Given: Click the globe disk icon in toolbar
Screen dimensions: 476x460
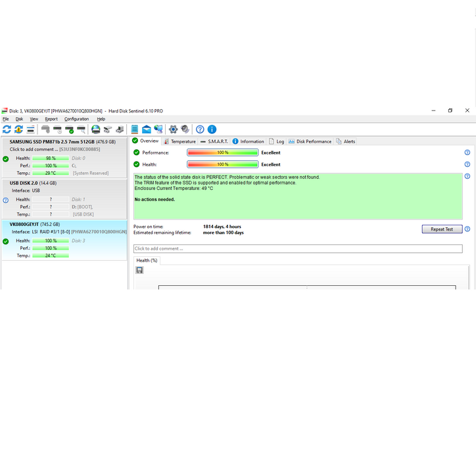Looking at the screenshot, I should (96, 129).
